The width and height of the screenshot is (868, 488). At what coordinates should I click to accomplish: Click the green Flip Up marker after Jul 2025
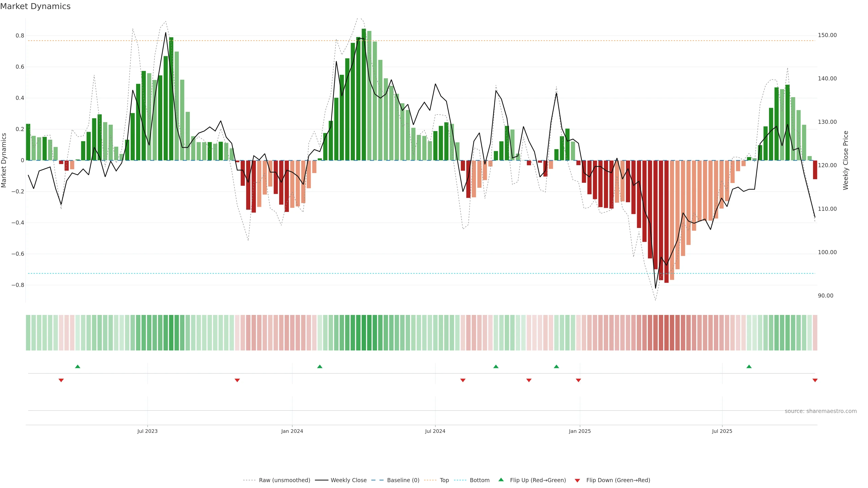coord(749,366)
